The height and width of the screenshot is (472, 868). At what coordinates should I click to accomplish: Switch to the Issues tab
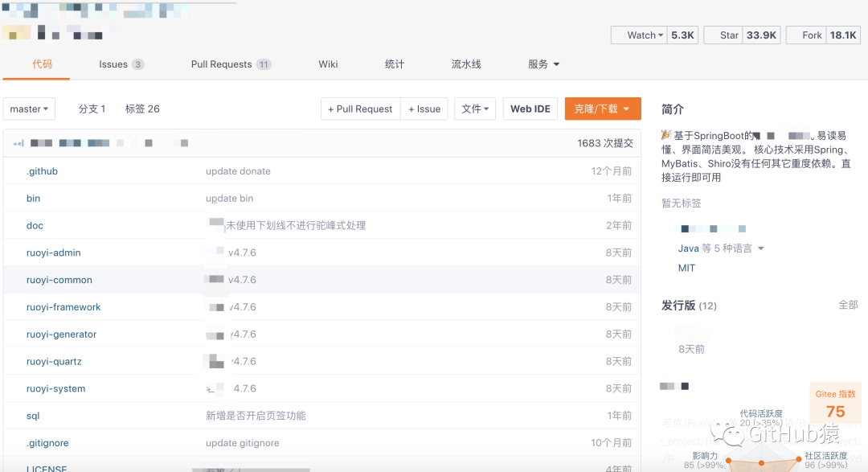(121, 64)
